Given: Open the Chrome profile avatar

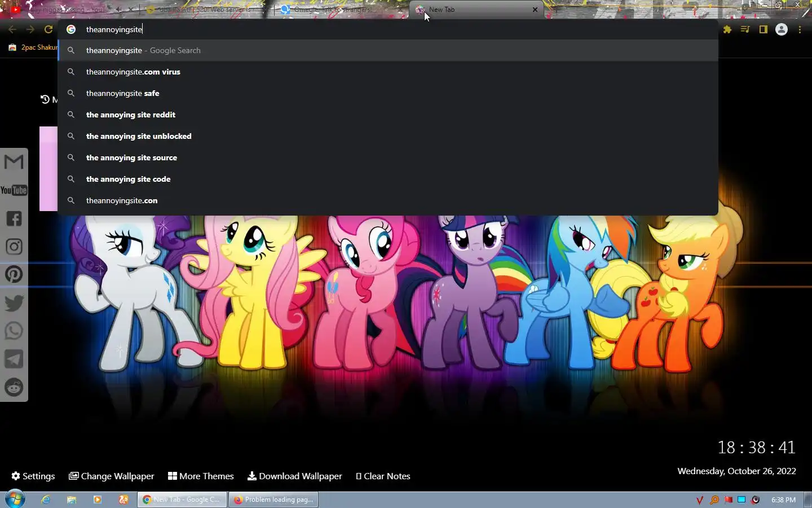Looking at the screenshot, I should 782,29.
